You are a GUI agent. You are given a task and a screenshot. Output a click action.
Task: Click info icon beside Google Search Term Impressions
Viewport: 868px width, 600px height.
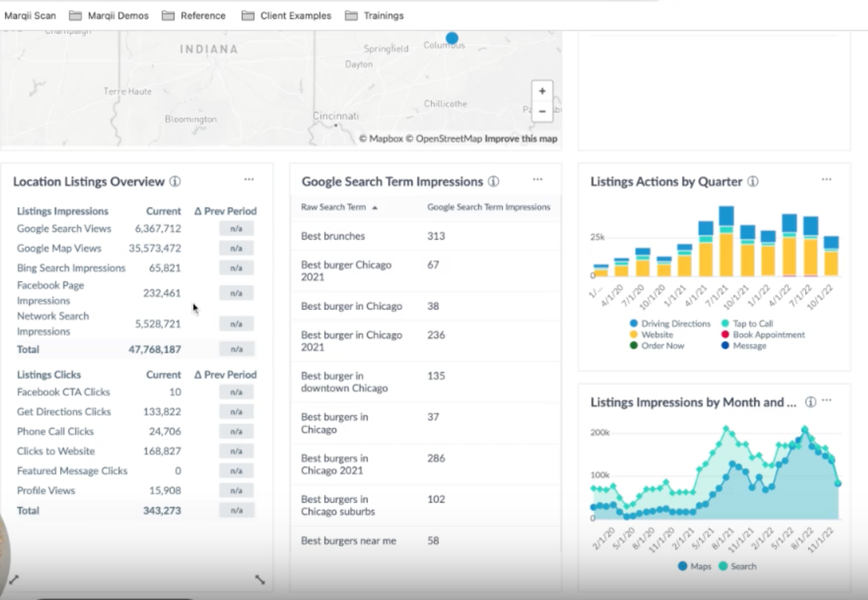point(493,182)
